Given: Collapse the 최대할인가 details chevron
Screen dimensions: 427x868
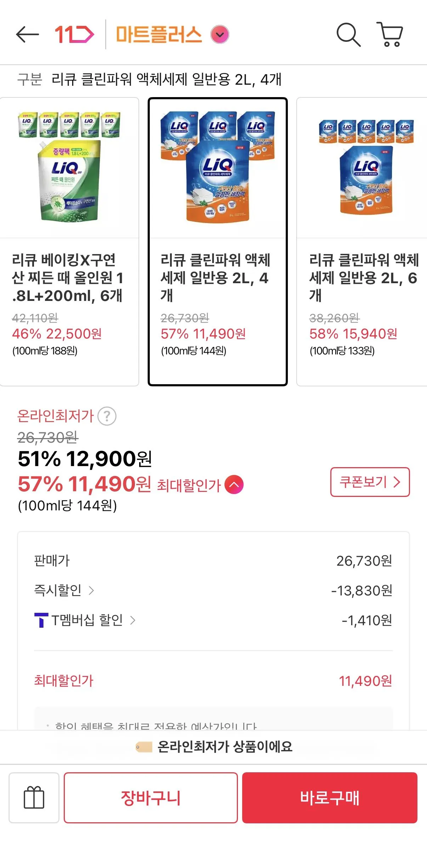Looking at the screenshot, I should coord(234,485).
